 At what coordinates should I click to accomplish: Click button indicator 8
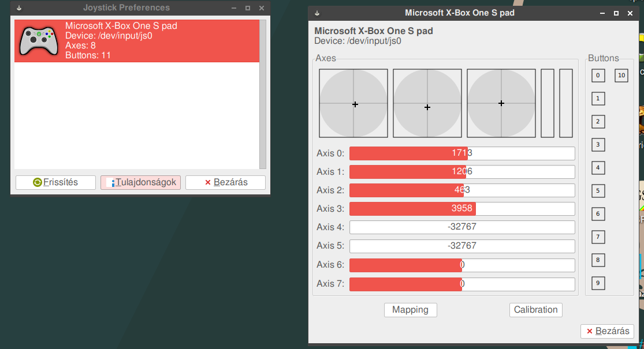pyautogui.click(x=598, y=260)
